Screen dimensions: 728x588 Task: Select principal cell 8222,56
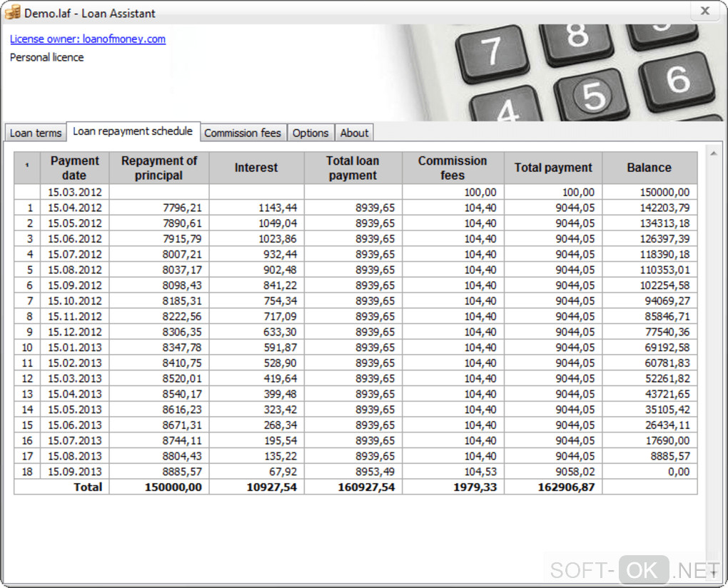click(x=158, y=317)
